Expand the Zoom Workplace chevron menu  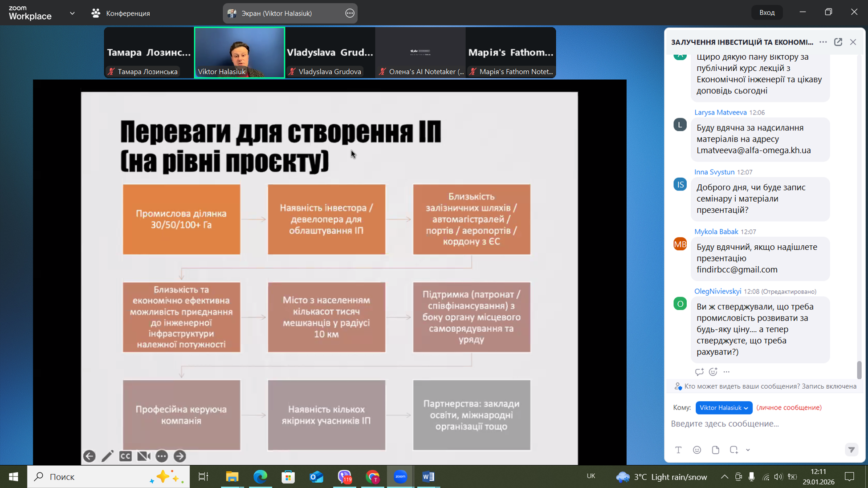click(72, 13)
